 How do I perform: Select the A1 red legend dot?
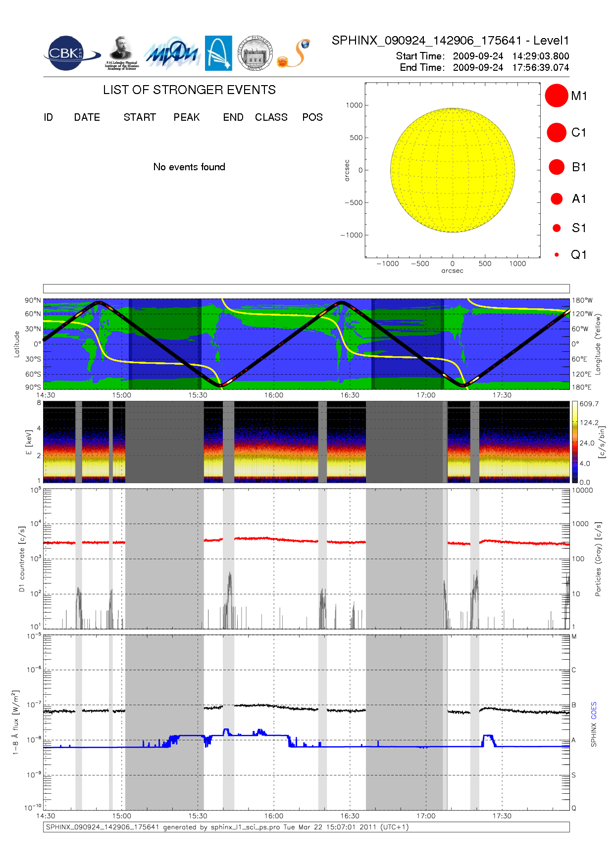coord(557,199)
